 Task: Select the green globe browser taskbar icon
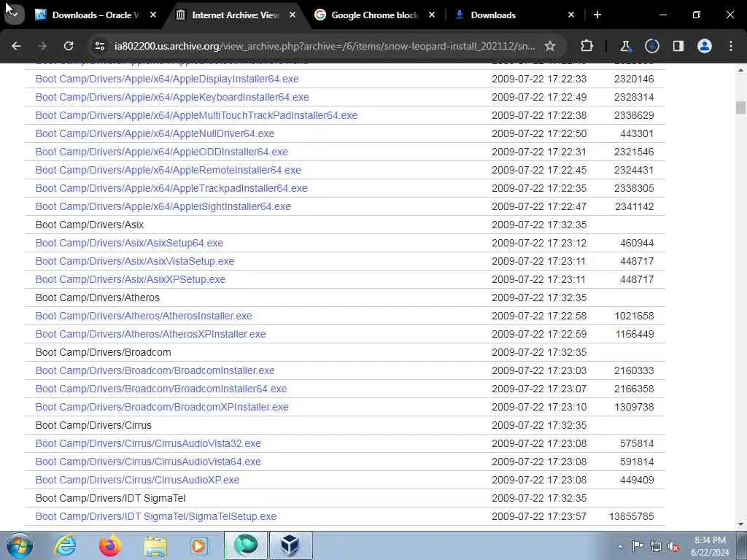tap(246, 545)
